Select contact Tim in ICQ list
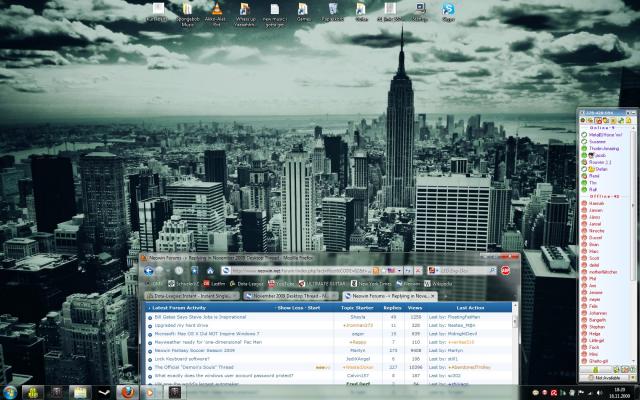This screenshot has width=640, height=400. point(593,183)
